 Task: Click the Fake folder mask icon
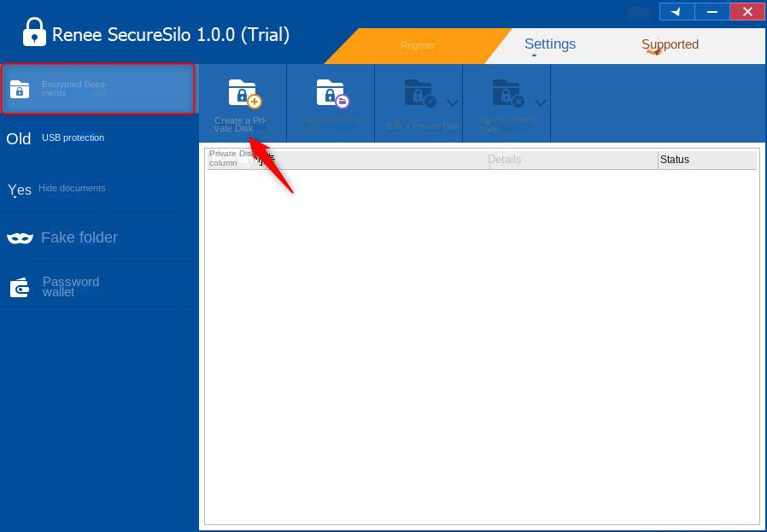coord(20,238)
